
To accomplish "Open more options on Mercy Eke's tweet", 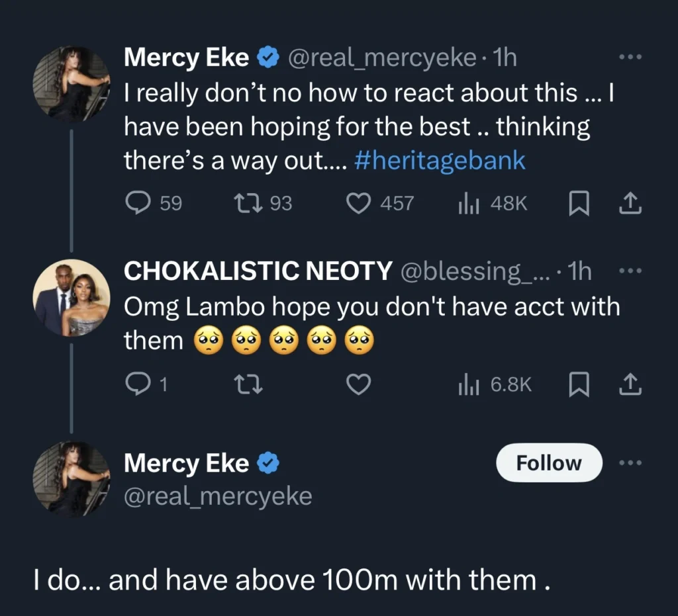I will pos(630,56).
